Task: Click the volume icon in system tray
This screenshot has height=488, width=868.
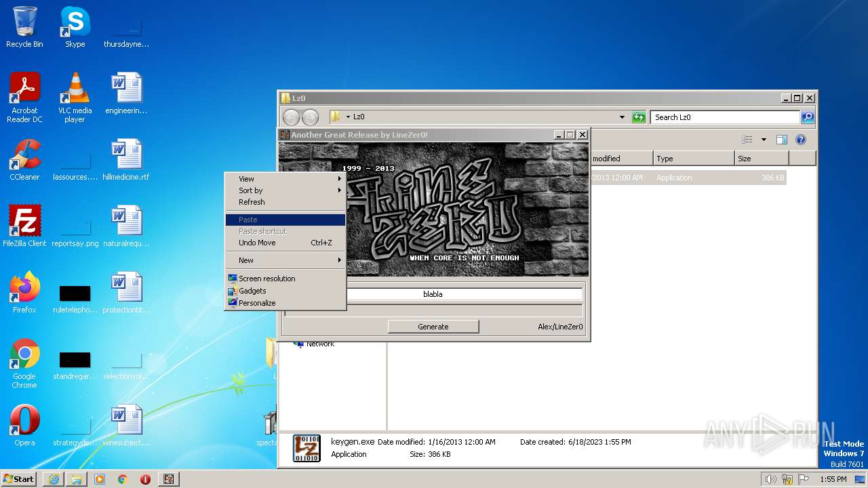Action: click(770, 479)
